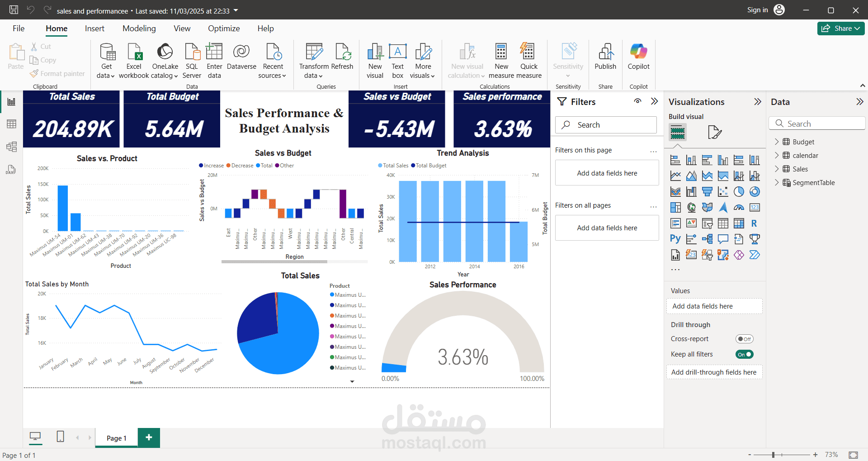This screenshot has width=868, height=461.
Task: Import an Excel workbook
Action: [134, 61]
